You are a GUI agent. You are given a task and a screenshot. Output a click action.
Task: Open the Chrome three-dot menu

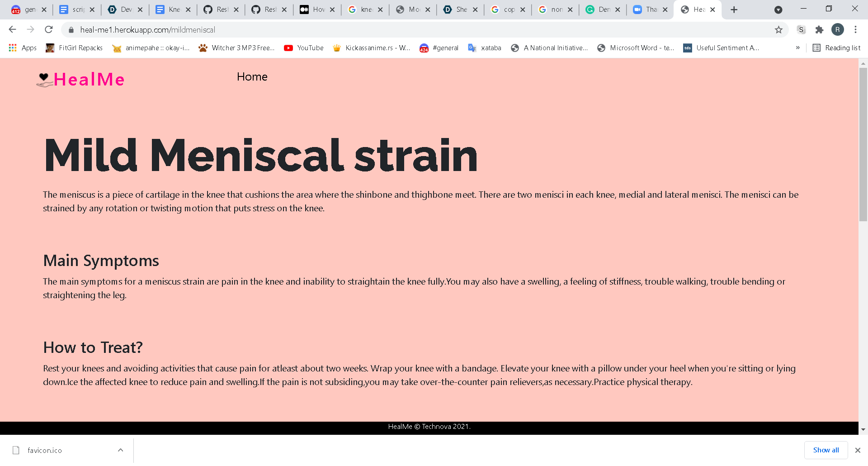(855, 29)
